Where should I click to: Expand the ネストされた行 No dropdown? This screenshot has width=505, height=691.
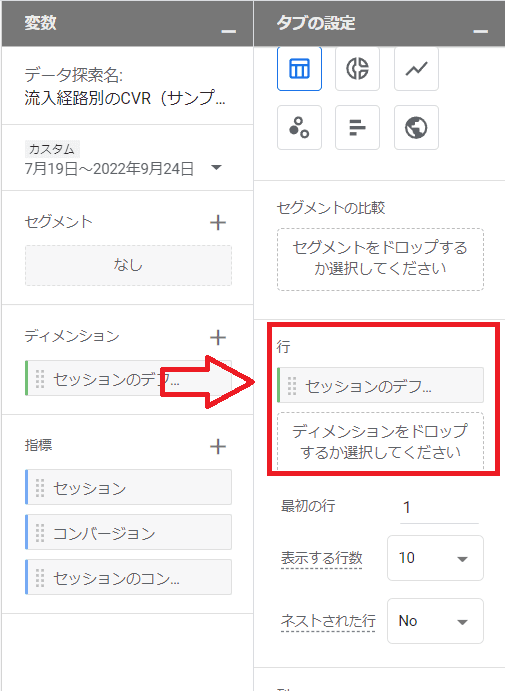(435, 621)
